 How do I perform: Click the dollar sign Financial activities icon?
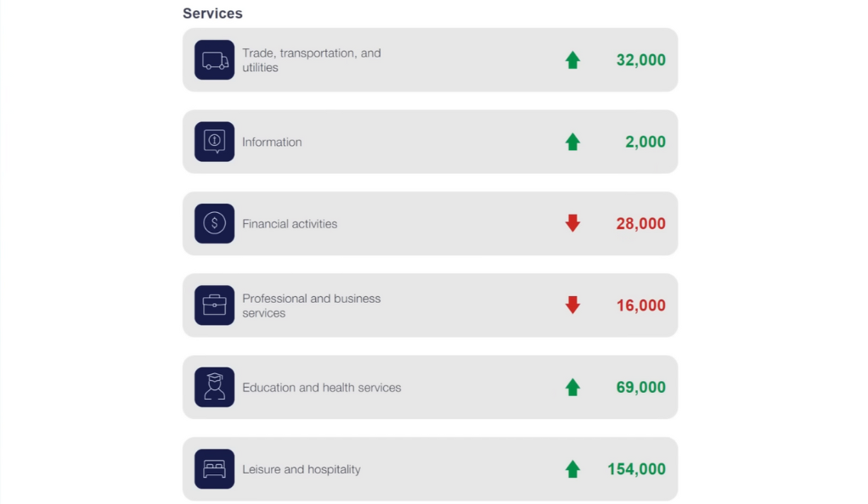pos(214,223)
